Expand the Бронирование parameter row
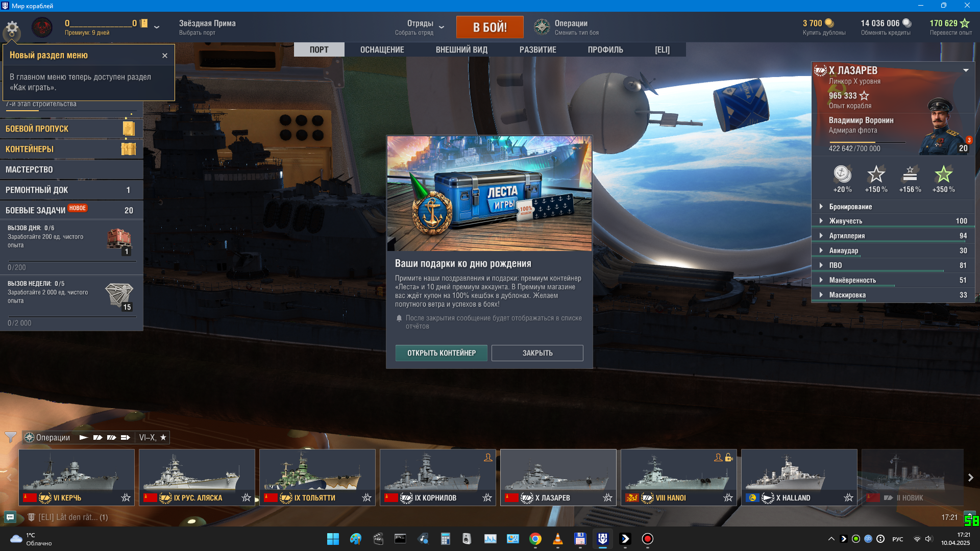980x551 pixels. tap(893, 207)
